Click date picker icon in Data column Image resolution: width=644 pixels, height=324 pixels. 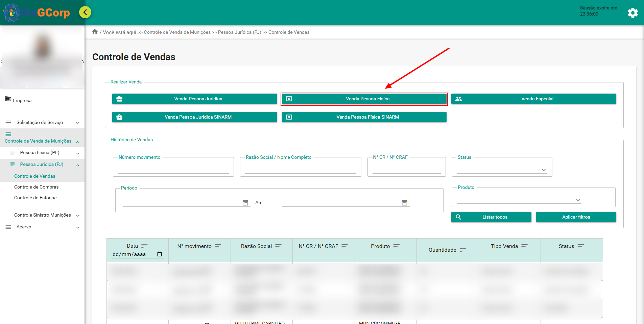click(160, 254)
